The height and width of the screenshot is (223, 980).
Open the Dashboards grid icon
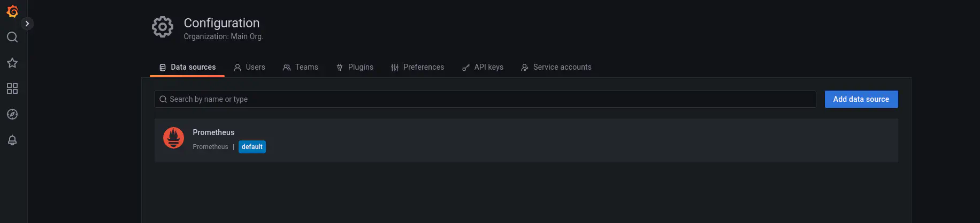(x=12, y=88)
